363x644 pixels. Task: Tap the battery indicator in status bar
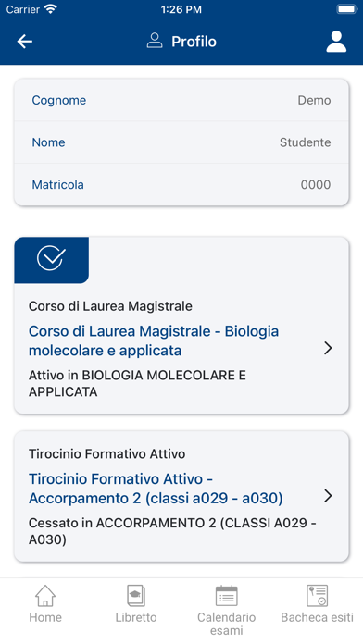[x=347, y=9]
